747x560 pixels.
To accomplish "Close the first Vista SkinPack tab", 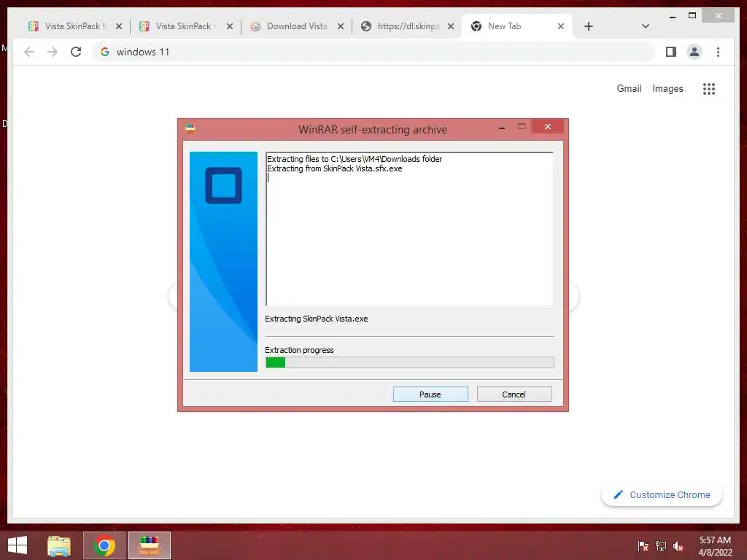I will pyautogui.click(x=119, y=27).
